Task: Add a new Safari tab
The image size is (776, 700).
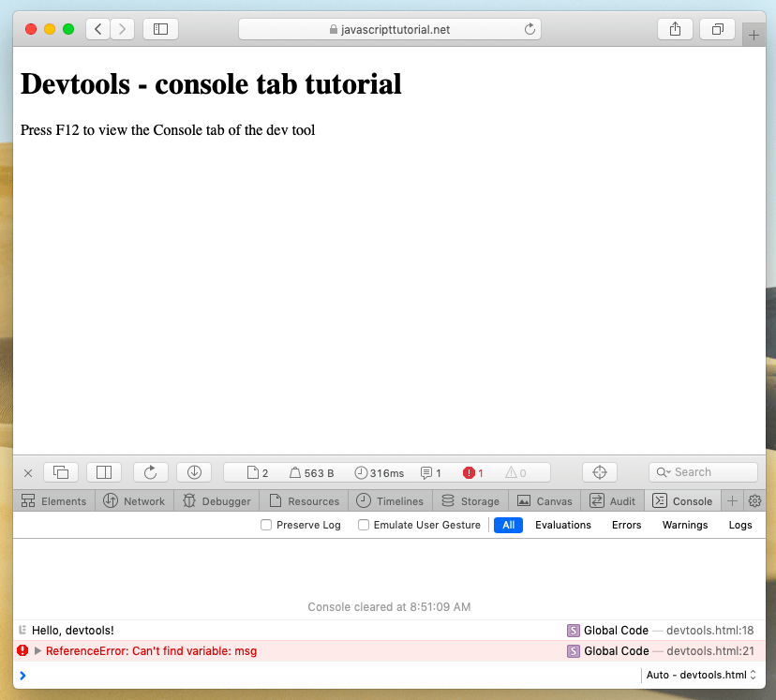Action: [754, 35]
